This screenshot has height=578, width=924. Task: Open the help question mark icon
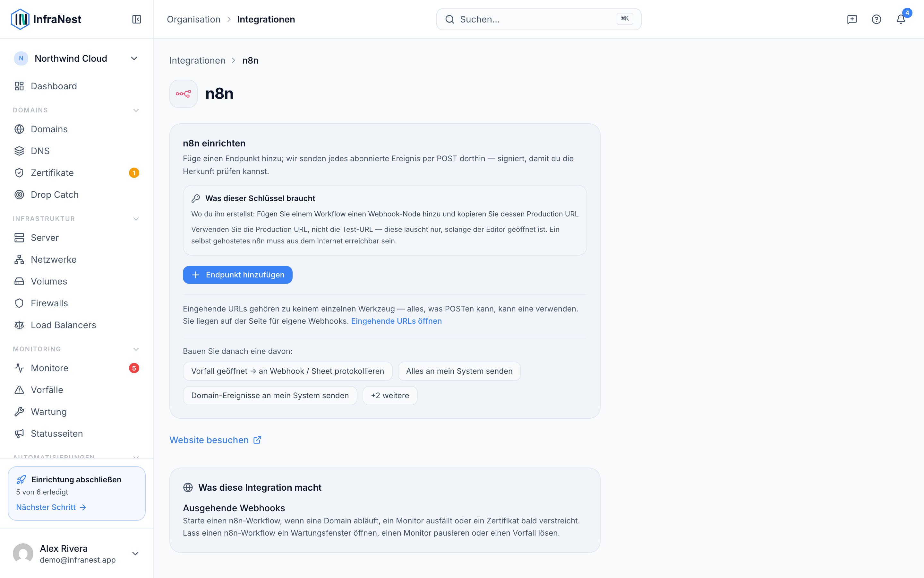point(876,19)
